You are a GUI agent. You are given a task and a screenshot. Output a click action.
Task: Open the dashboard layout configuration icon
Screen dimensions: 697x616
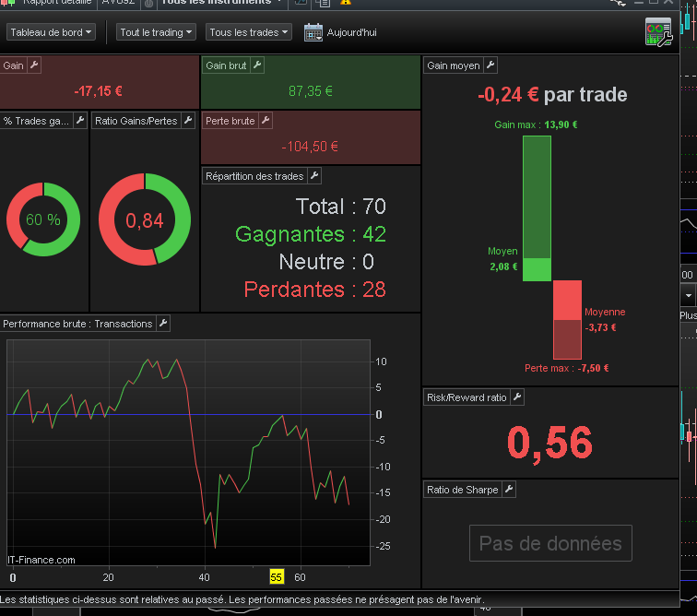pyautogui.click(x=659, y=32)
